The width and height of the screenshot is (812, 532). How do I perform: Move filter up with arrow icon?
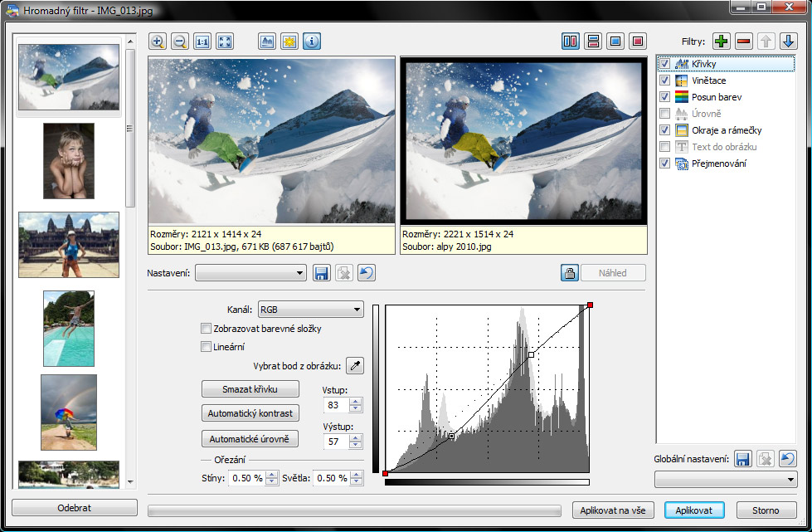(766, 41)
